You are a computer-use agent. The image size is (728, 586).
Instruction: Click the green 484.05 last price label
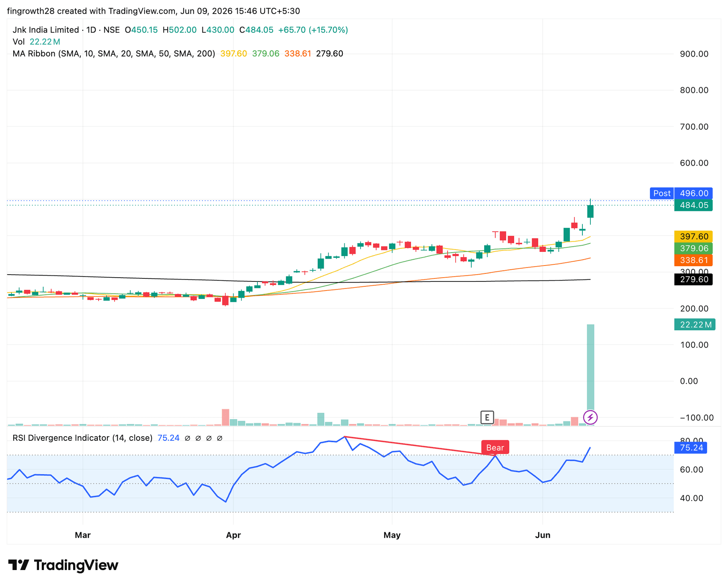[693, 205]
